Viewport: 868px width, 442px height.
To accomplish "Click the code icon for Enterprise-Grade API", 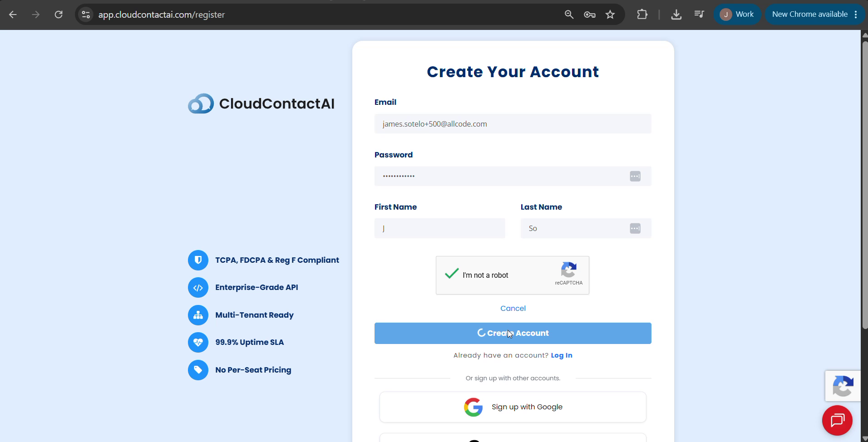I will pos(198,287).
